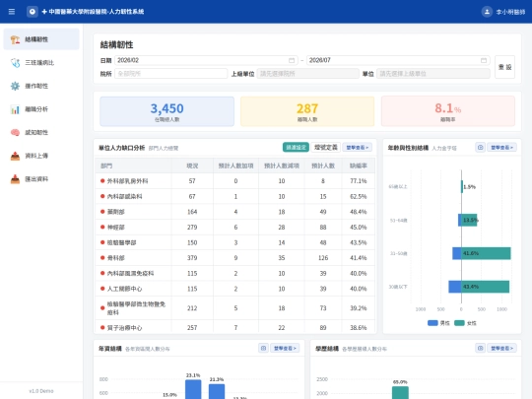Screen dimensions: 532x399
Task: Click the small icon button in 年齡與性別結構 header
Action: point(480,147)
